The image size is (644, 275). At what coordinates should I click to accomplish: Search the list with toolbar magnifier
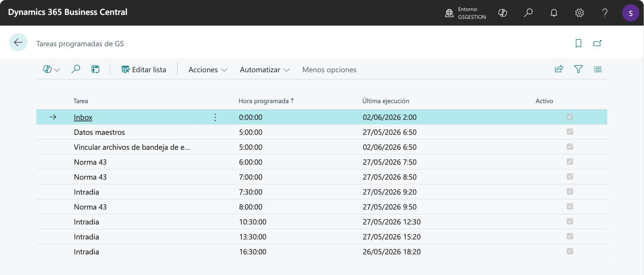76,69
